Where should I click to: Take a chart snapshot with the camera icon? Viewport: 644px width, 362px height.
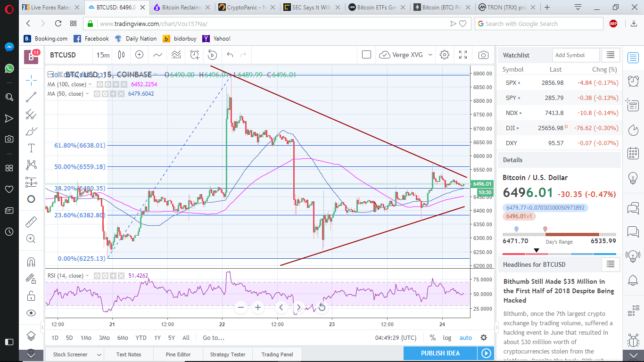click(x=483, y=55)
